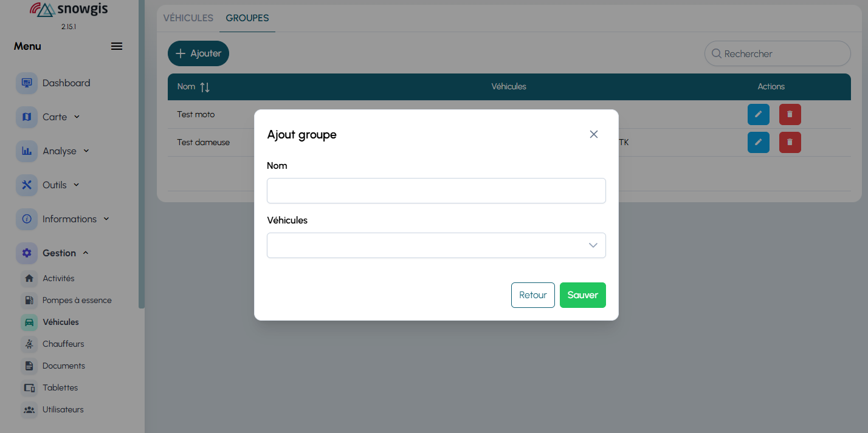The width and height of the screenshot is (868, 433).
Task: Click the green Sauver button
Action: [x=582, y=295]
